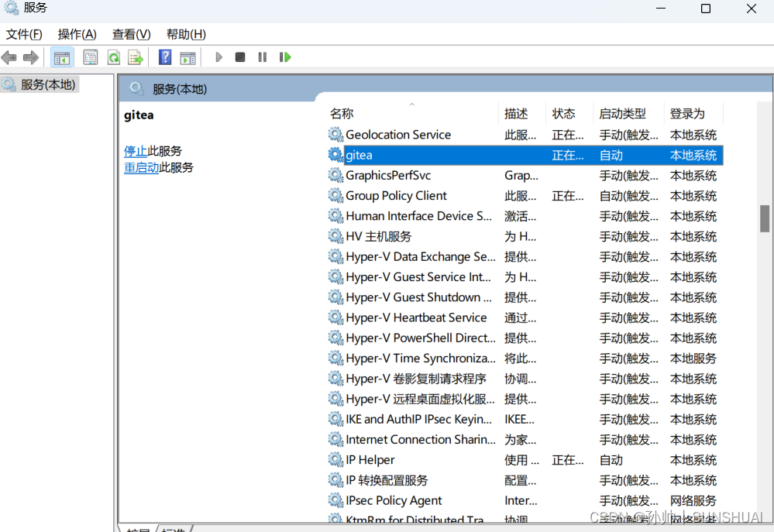774x532 pixels.
Task: Select the HV 主机服务 row
Action: [x=525, y=236]
